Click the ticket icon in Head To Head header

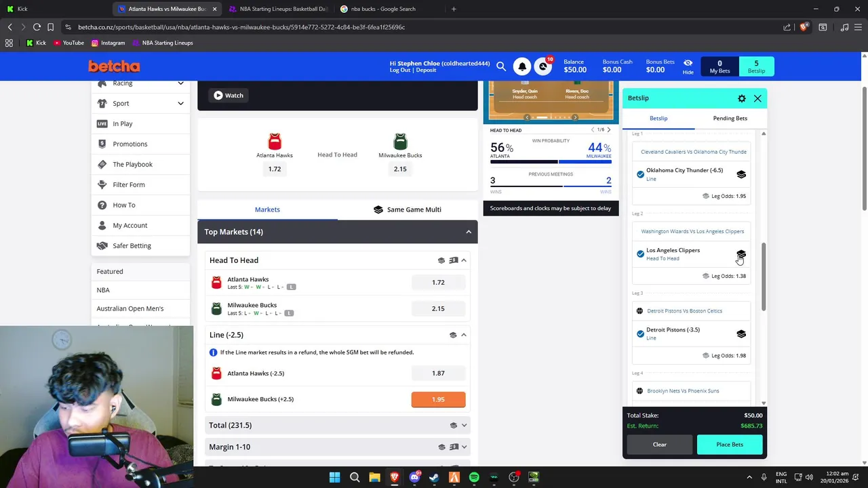[x=454, y=260]
